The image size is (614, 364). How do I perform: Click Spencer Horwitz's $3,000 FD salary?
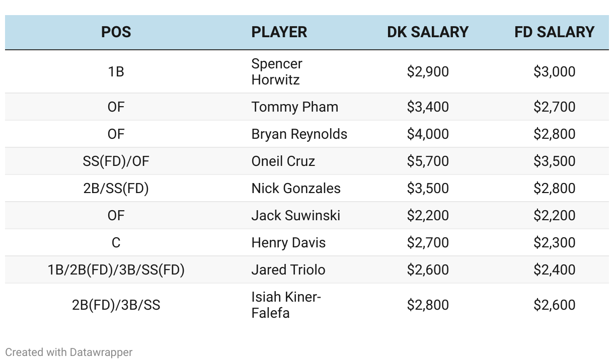555,71
